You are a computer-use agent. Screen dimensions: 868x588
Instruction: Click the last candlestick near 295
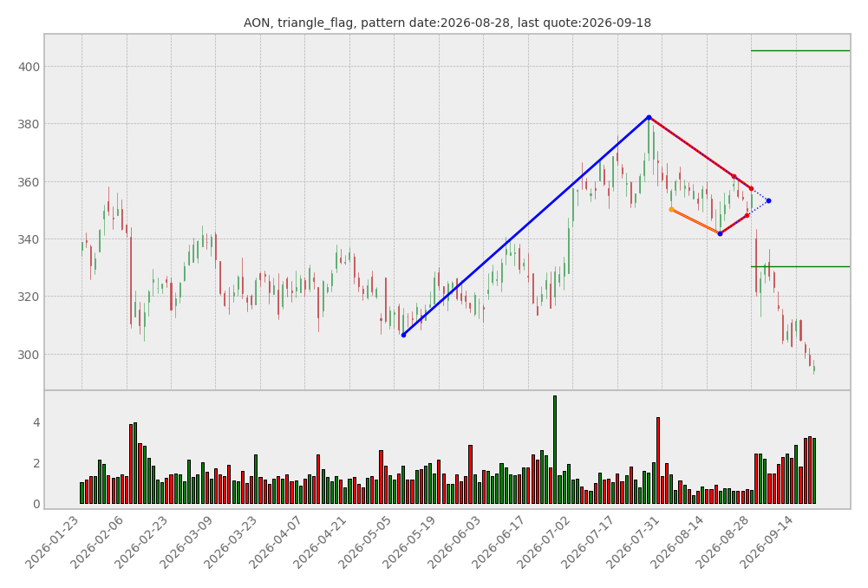coord(813,367)
